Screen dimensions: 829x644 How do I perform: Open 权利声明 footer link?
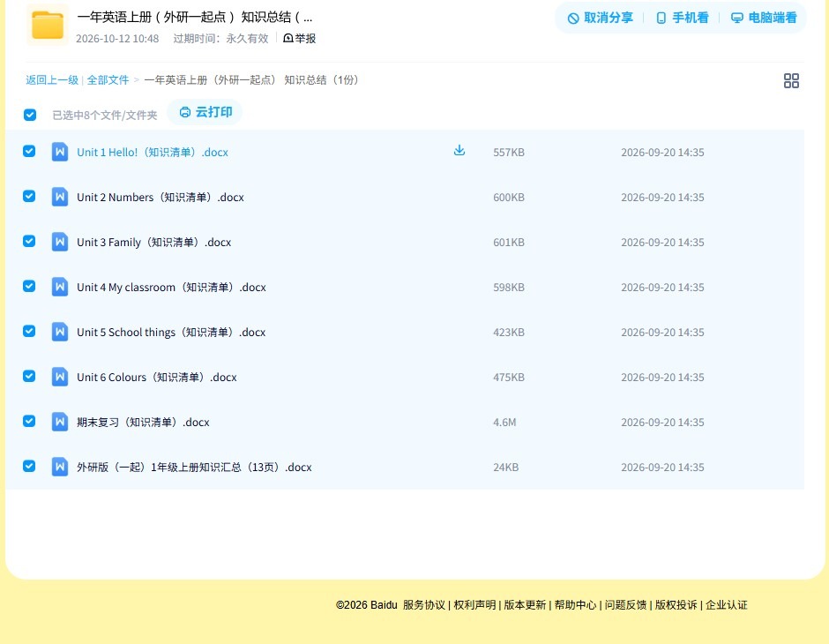[x=474, y=605]
